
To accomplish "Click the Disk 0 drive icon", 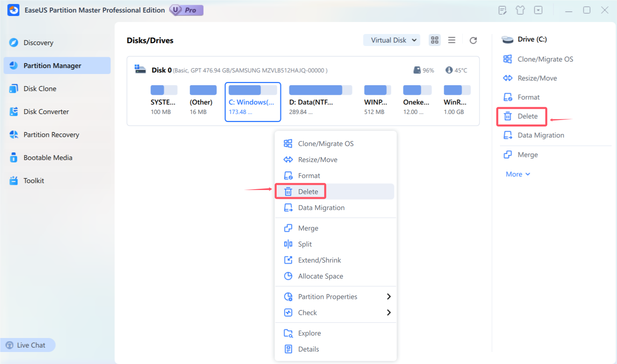I will tap(140, 69).
